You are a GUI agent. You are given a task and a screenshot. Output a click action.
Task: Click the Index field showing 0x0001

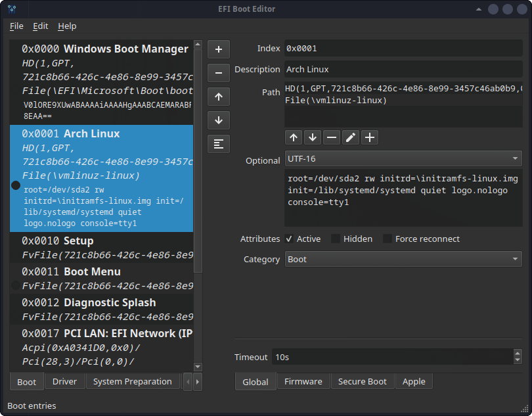tap(403, 48)
